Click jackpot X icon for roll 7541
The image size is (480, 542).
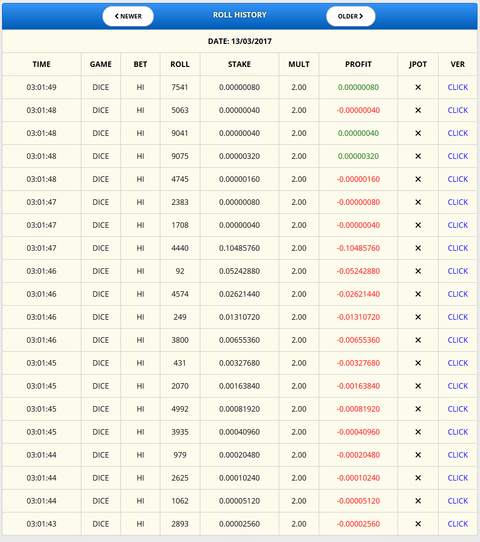coord(418,87)
